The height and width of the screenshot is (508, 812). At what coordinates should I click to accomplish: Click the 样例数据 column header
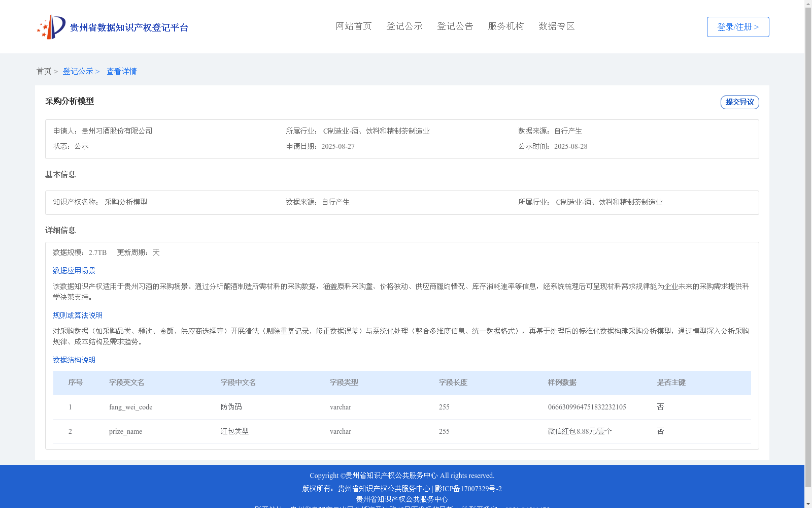pos(562,383)
